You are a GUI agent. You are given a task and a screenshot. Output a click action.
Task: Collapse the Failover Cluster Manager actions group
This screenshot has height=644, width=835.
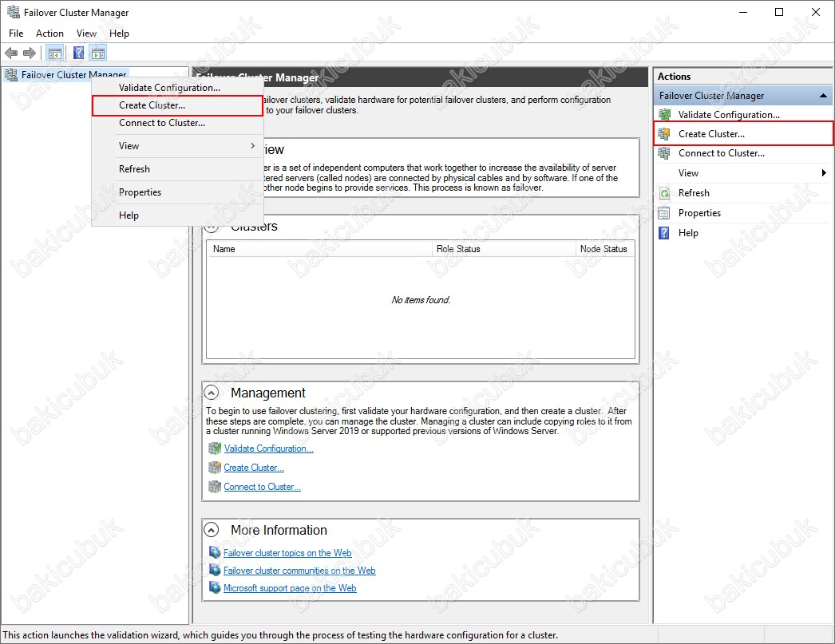click(x=823, y=96)
